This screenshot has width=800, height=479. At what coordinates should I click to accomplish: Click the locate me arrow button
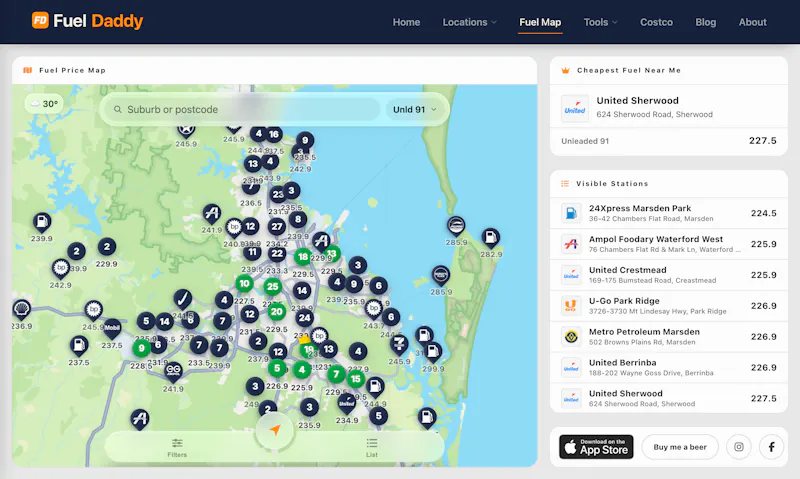274,430
